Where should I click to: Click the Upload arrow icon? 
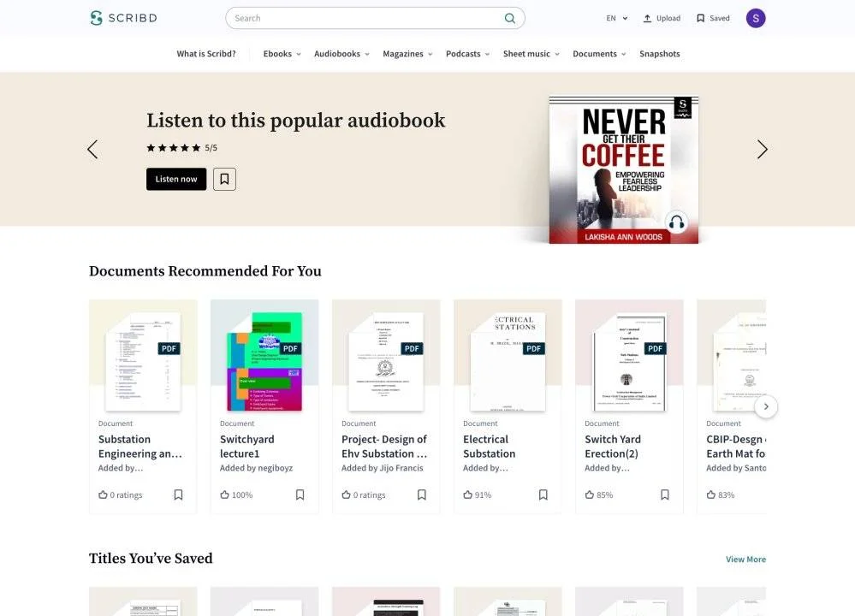pyautogui.click(x=647, y=18)
